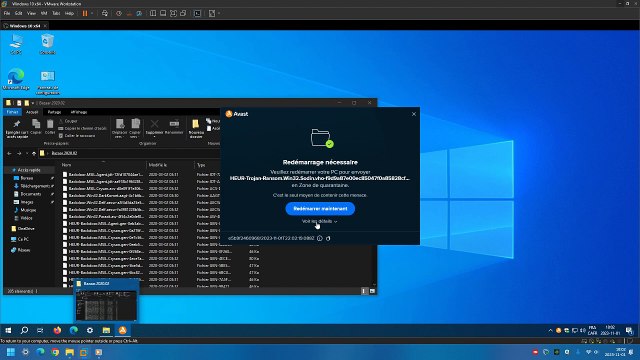Click the Renommer icon in the ribbon
Image resolution: width=640 pixels, height=360 pixels.
(x=174, y=127)
